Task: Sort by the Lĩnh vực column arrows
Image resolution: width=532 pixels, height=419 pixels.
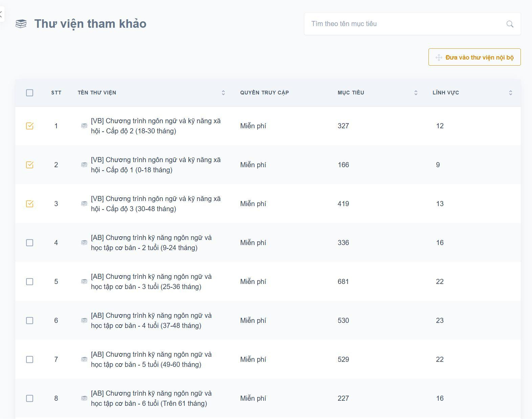Action: coord(511,93)
